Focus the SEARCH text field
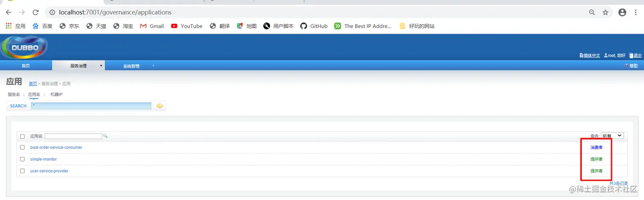The image size is (644, 200). (x=91, y=106)
